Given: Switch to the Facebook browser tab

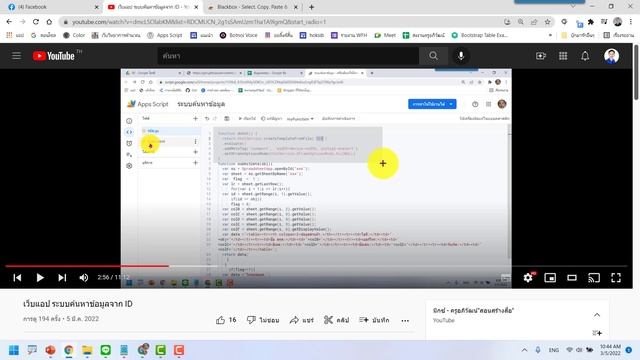Looking at the screenshot, I should point(52,7).
